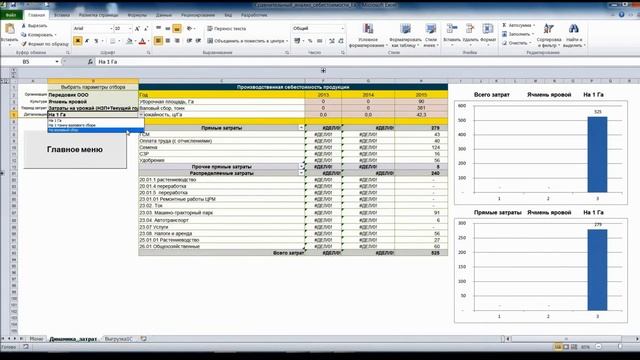640x360 pixels.
Task: Click the Формат cells icon
Action: click(488, 29)
